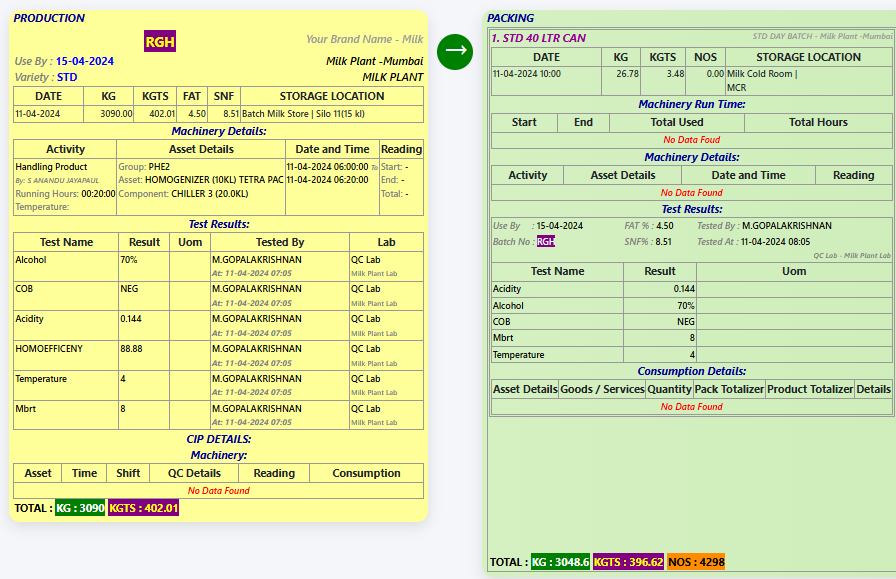Click the STORAGE LOCATION header in Packing

808,57
